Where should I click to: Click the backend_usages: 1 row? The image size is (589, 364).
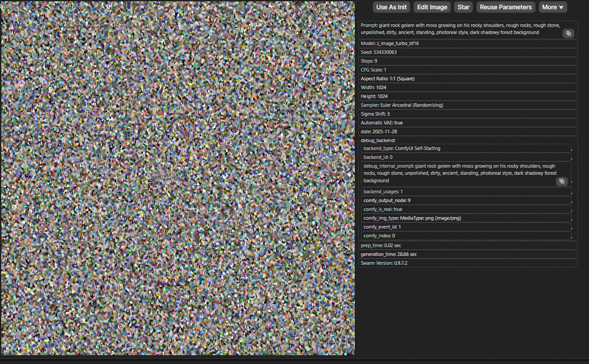coord(466,191)
